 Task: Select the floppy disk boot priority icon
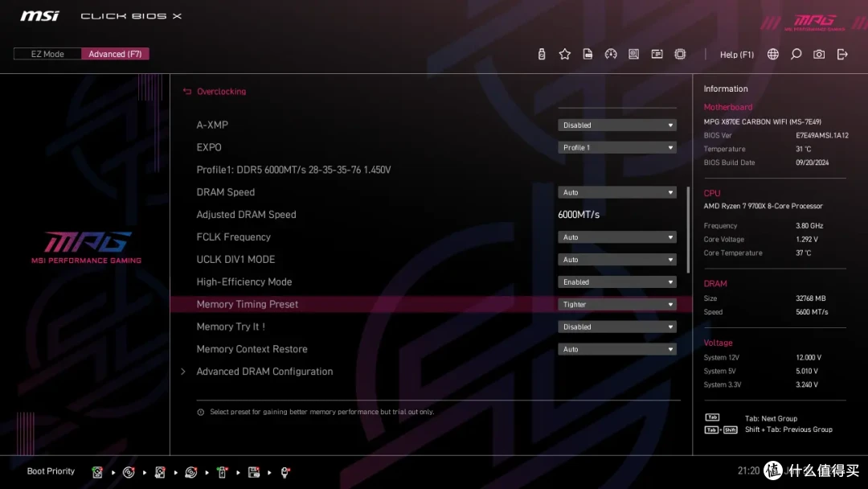point(253,472)
